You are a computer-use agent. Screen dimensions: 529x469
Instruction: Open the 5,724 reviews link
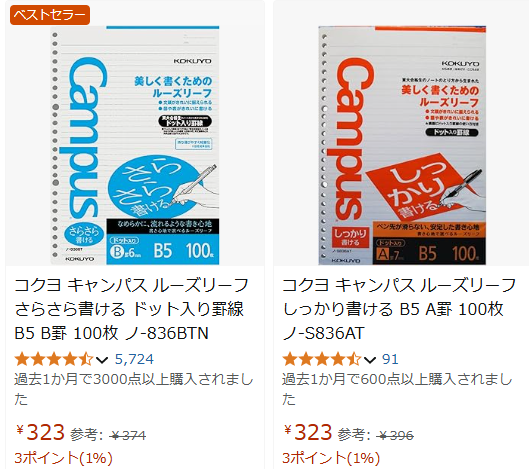click(x=134, y=359)
